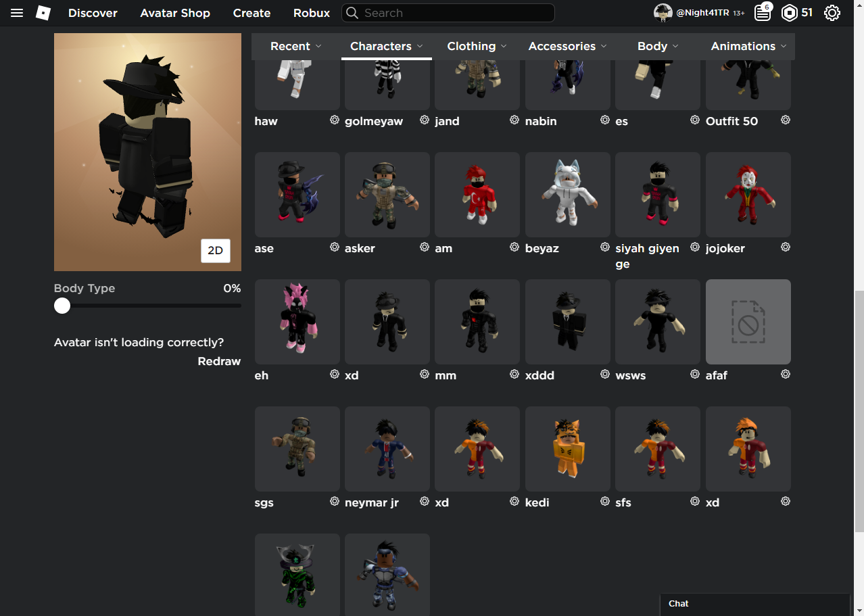Expand the Characters dropdown tab
The height and width of the screenshot is (616, 864).
[387, 46]
